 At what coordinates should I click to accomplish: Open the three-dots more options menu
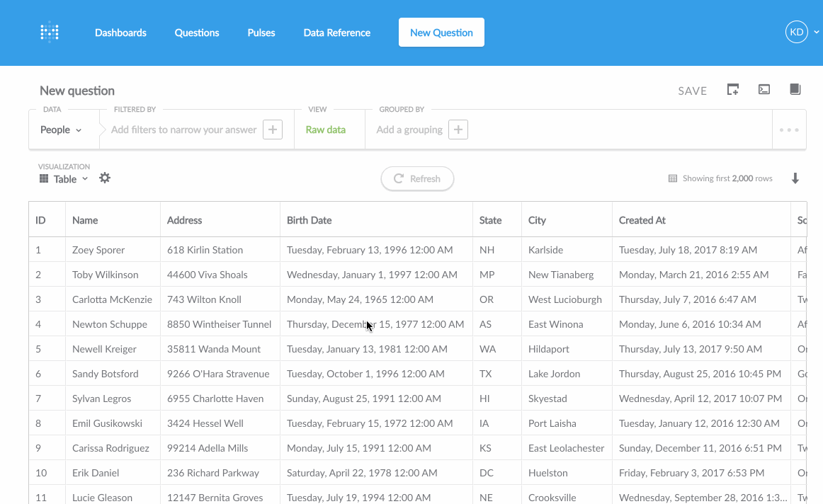coord(789,130)
